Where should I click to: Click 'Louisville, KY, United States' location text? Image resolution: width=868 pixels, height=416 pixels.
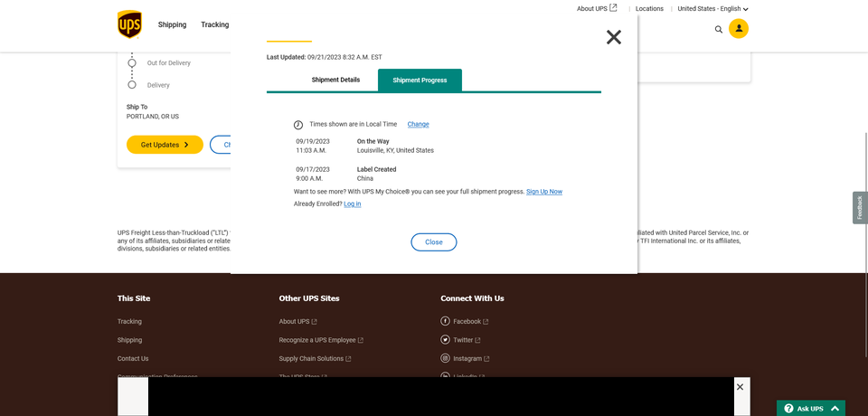[x=395, y=151]
